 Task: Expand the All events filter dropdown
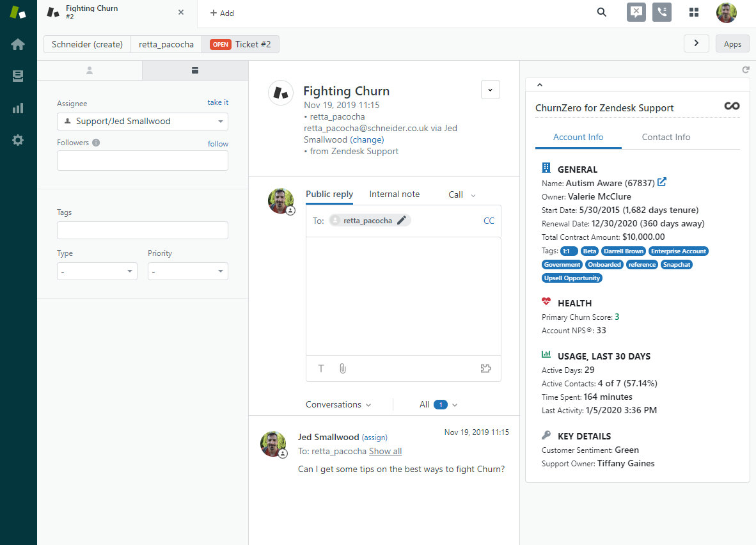pyautogui.click(x=437, y=405)
